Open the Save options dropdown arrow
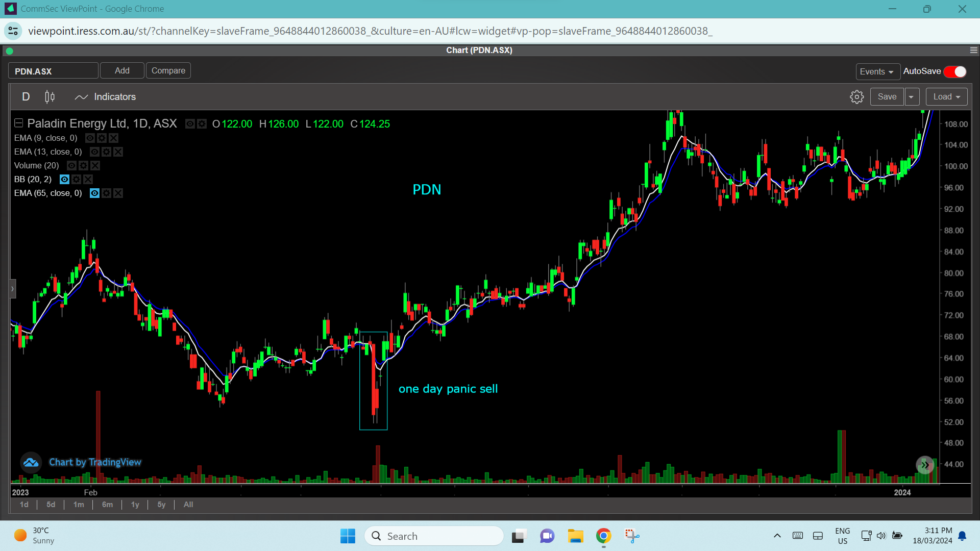Image resolution: width=980 pixels, height=551 pixels. coord(911,97)
